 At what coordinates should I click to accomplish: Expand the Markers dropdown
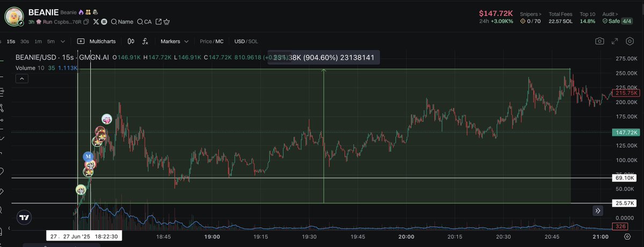coord(175,41)
